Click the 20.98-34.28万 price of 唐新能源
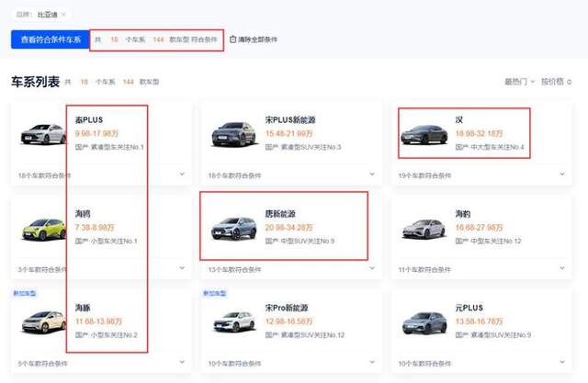The width and height of the screenshot is (588, 383). [288, 228]
